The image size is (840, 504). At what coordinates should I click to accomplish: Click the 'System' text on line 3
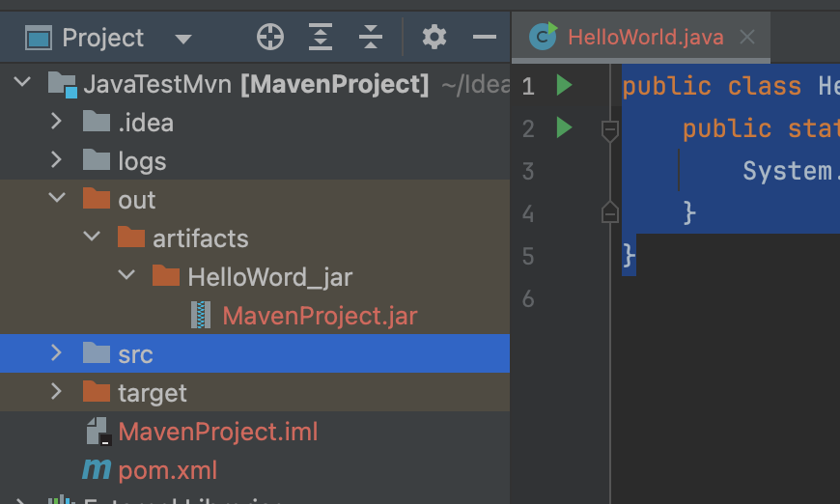[788, 171]
